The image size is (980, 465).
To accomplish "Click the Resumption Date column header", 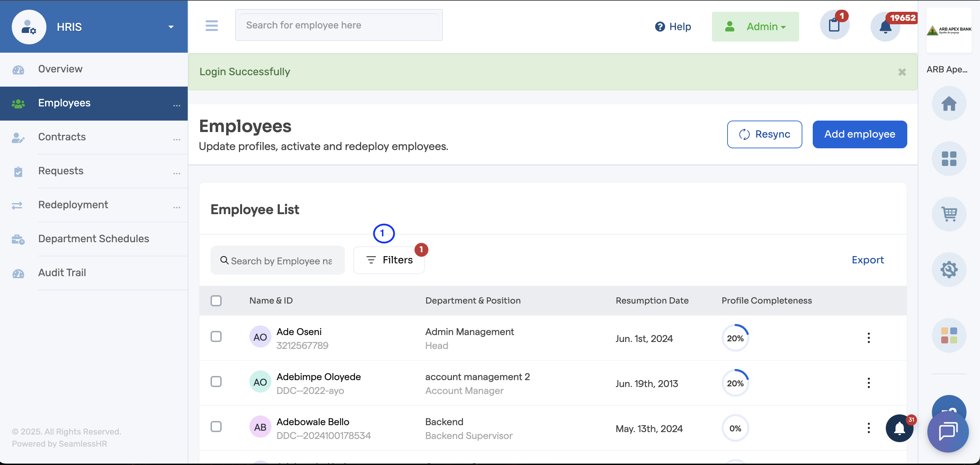I will (x=652, y=301).
